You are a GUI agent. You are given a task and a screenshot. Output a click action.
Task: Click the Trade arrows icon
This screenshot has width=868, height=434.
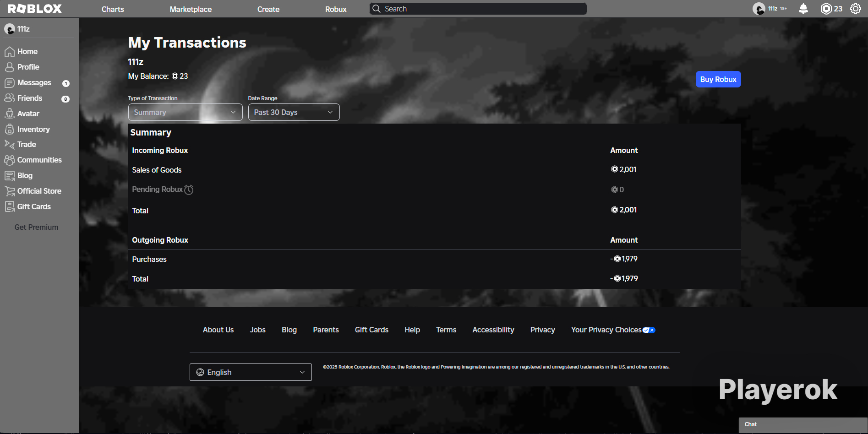pos(10,144)
